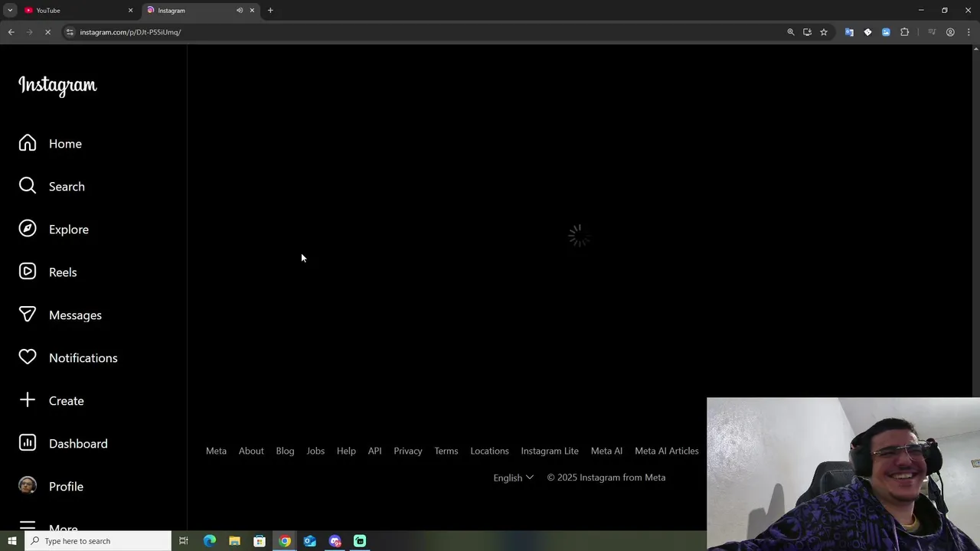This screenshot has width=980, height=551.
Task: Click Create new post
Action: click(51, 401)
